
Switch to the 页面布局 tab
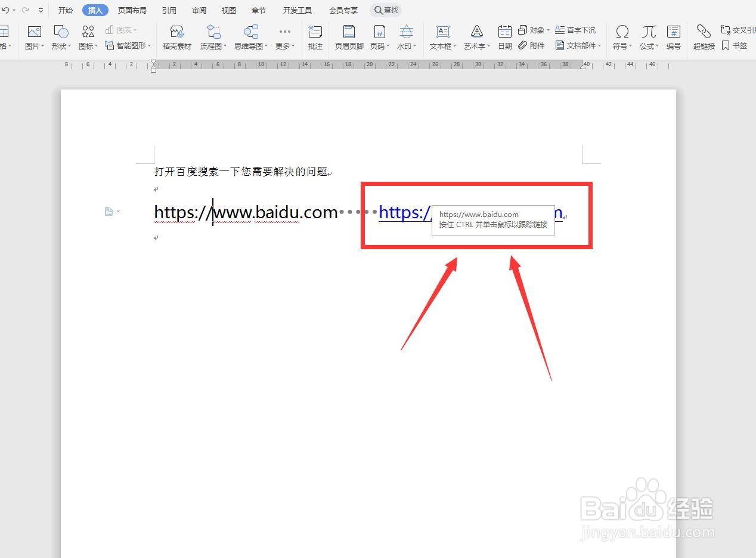pos(132,10)
